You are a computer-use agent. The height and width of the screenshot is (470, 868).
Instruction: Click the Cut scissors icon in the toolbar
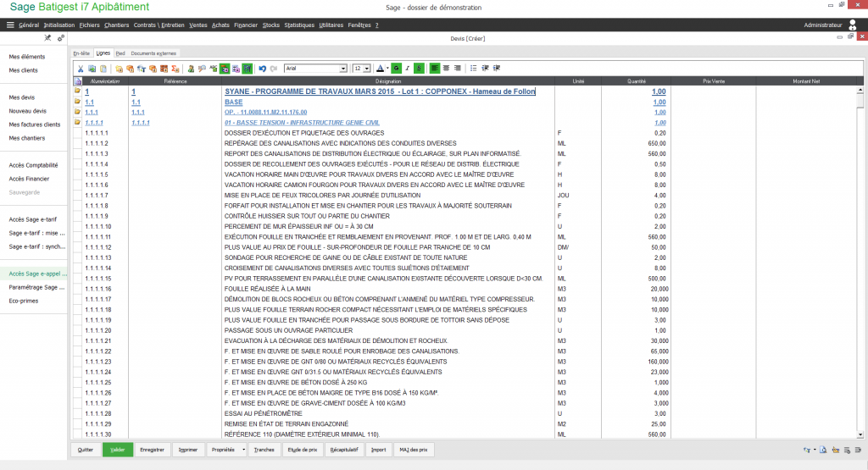point(81,69)
